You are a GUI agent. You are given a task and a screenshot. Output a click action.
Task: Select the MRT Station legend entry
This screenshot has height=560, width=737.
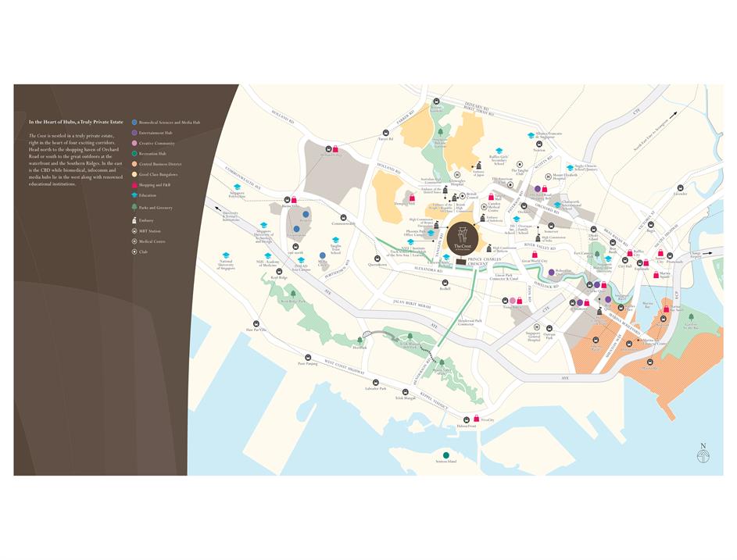click(x=152, y=231)
